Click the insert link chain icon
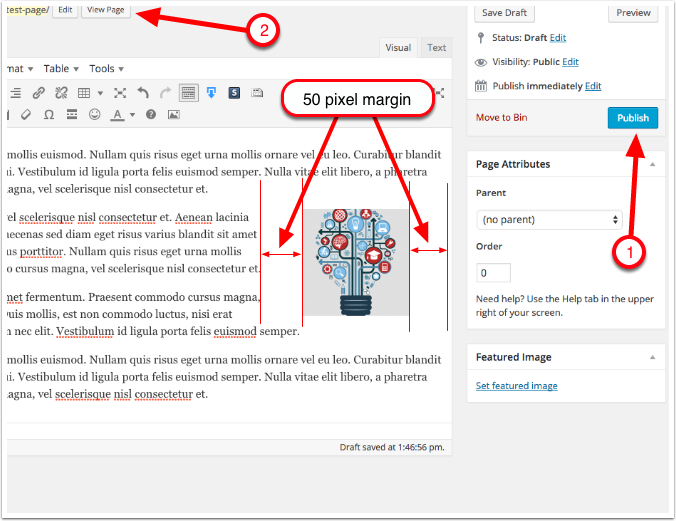The height and width of the screenshot is (521, 676). click(x=39, y=93)
